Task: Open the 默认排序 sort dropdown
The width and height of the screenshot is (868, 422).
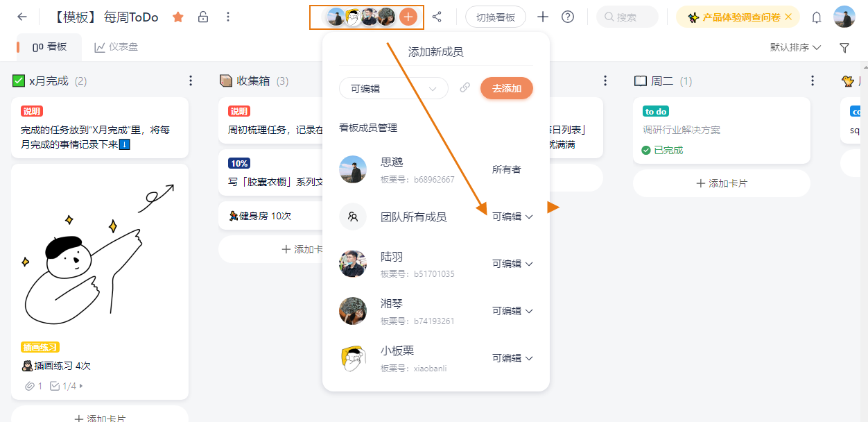Action: pyautogui.click(x=795, y=47)
